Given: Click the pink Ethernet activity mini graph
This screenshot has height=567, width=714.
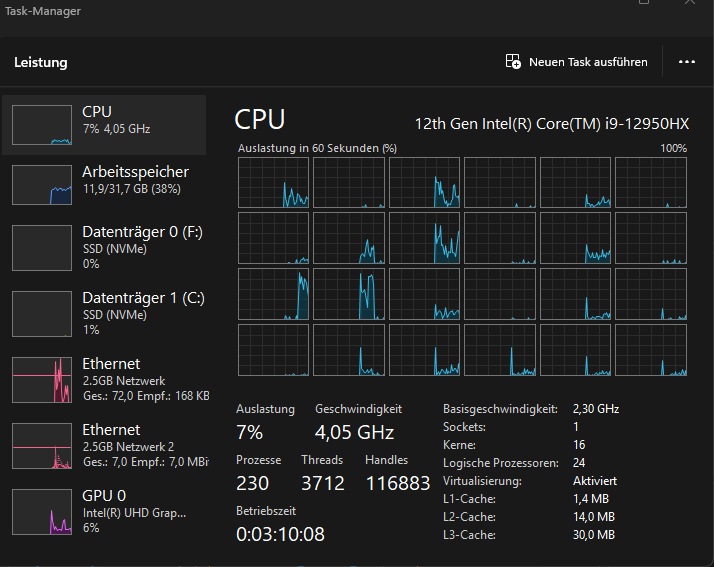Looking at the screenshot, I should tap(42, 380).
